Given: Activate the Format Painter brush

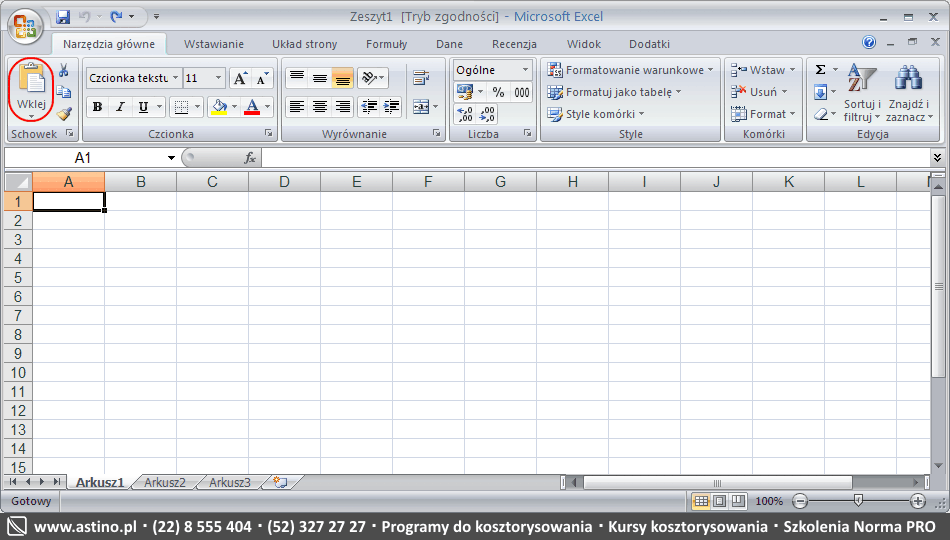Looking at the screenshot, I should [x=64, y=114].
